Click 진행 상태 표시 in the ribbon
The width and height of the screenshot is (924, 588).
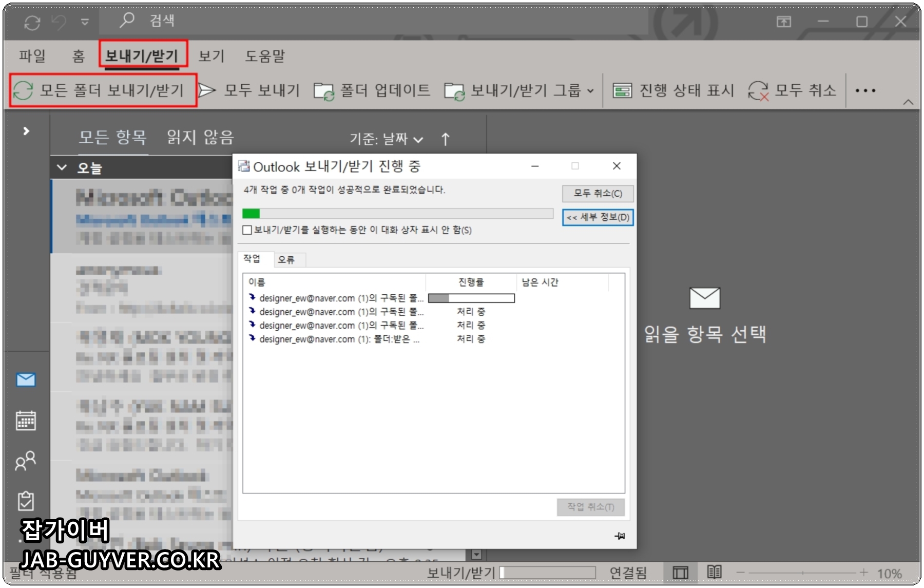click(x=673, y=90)
